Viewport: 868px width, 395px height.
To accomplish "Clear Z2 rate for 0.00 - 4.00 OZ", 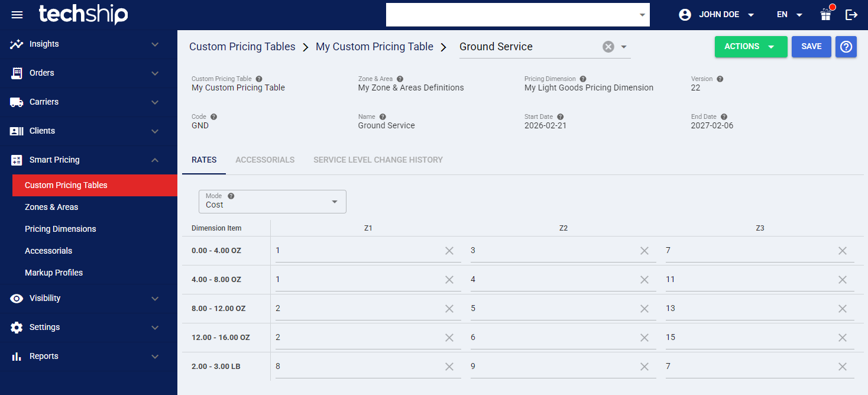I will 644,251.
